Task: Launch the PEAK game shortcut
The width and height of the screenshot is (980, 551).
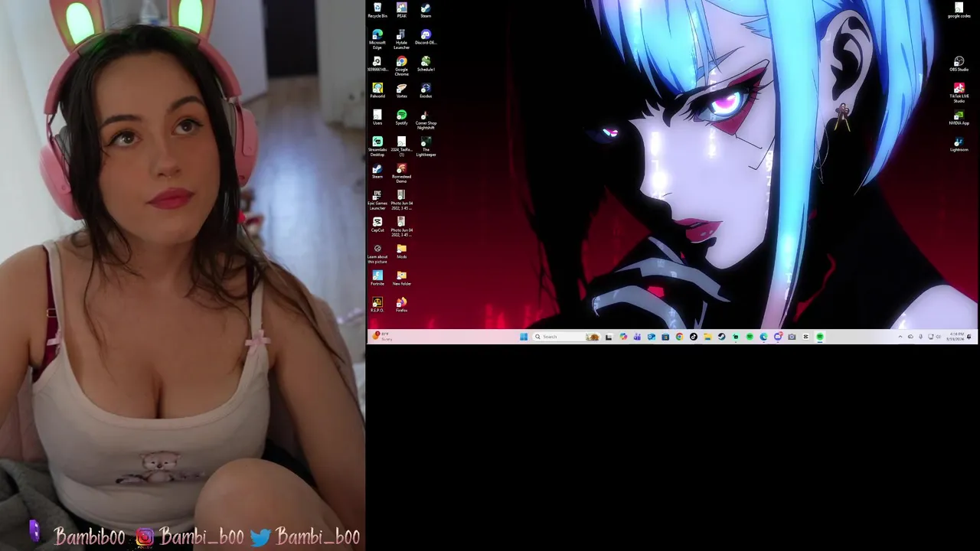Action: [401, 10]
